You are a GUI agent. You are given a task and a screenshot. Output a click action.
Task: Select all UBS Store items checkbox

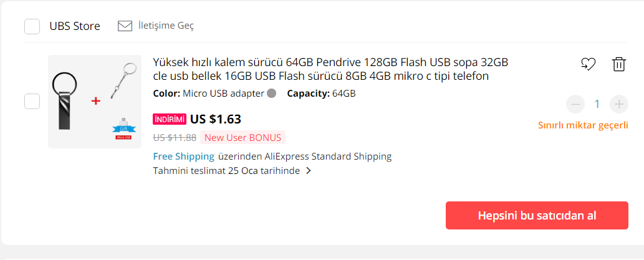(x=32, y=26)
